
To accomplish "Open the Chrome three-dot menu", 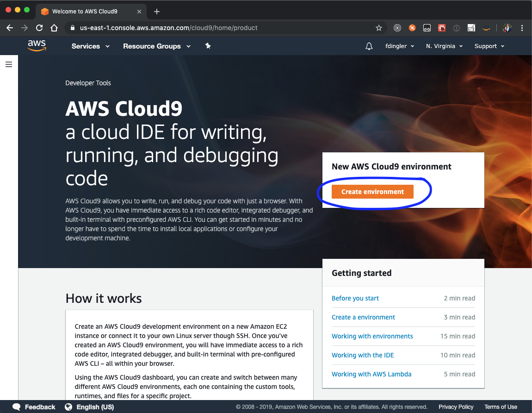I will tap(522, 28).
